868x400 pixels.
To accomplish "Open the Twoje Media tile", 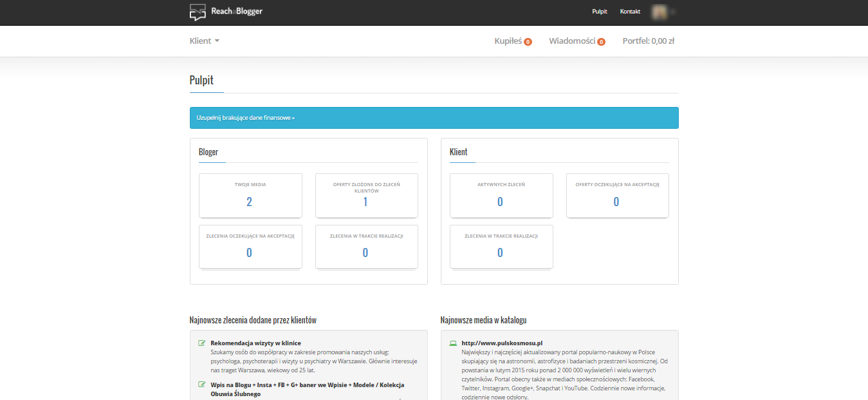I will [250, 195].
